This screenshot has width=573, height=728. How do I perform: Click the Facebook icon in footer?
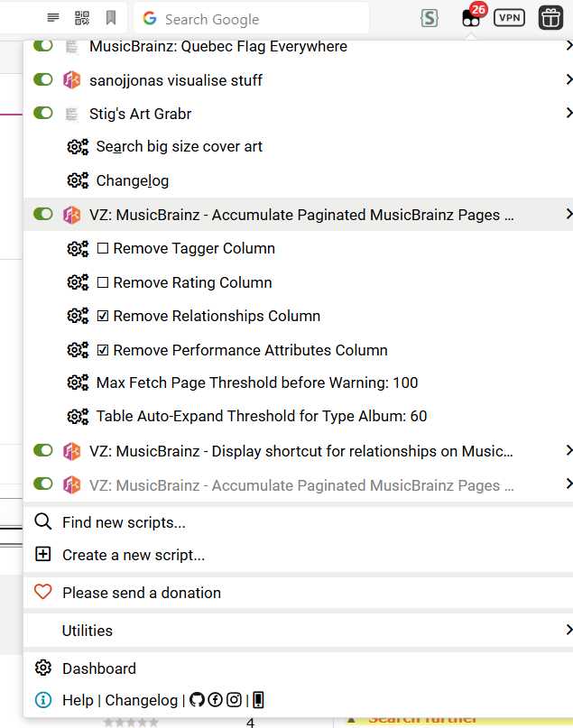[x=216, y=700]
